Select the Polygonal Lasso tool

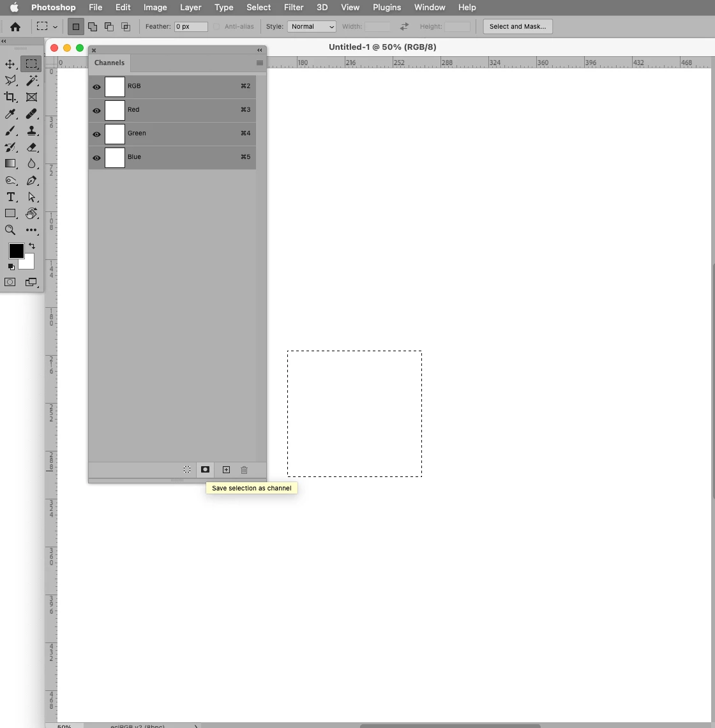[10, 81]
